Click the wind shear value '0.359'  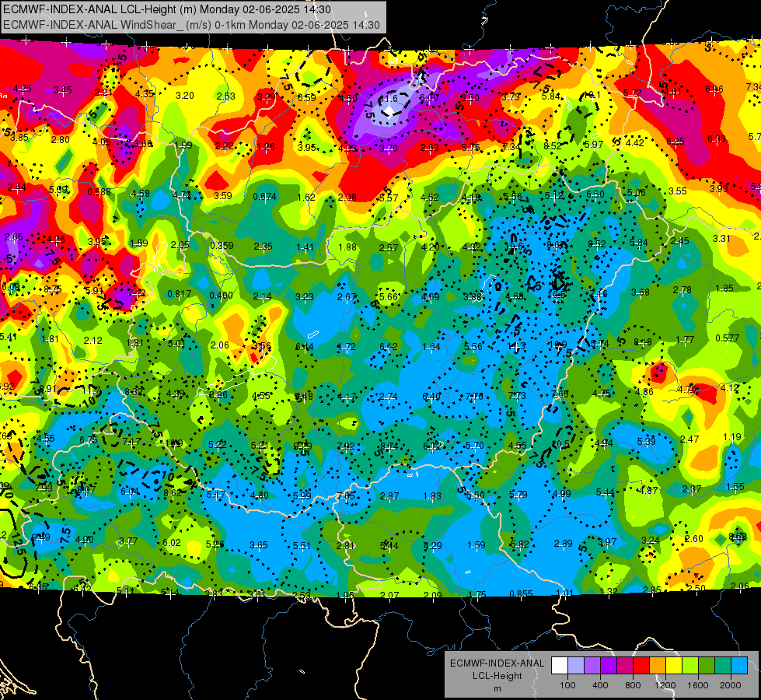pyautogui.click(x=222, y=246)
